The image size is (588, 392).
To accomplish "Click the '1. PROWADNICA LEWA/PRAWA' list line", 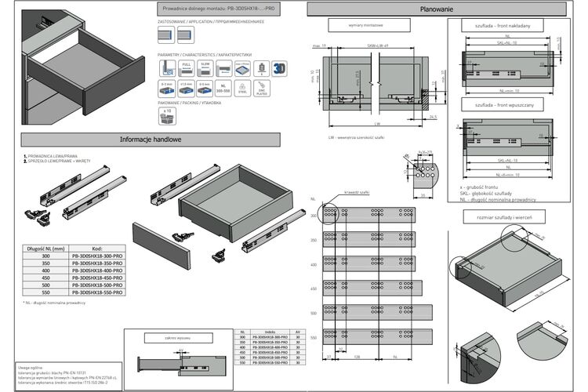I will (x=51, y=156).
